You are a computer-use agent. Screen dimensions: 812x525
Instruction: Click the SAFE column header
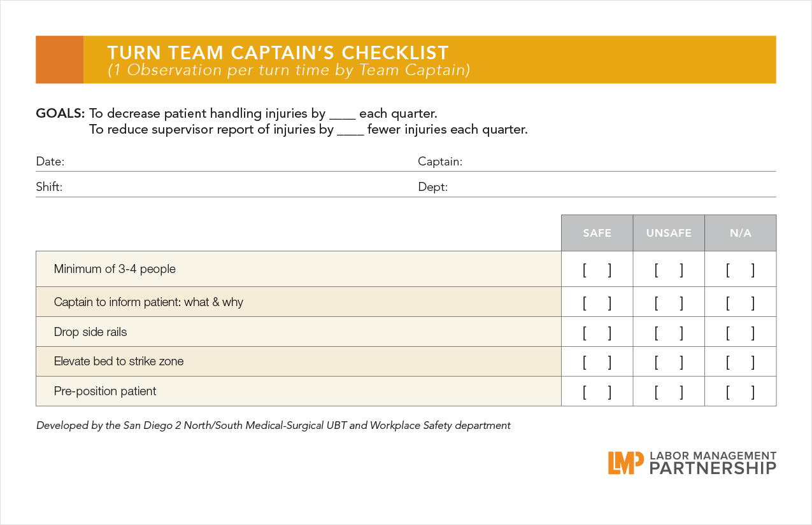597,233
